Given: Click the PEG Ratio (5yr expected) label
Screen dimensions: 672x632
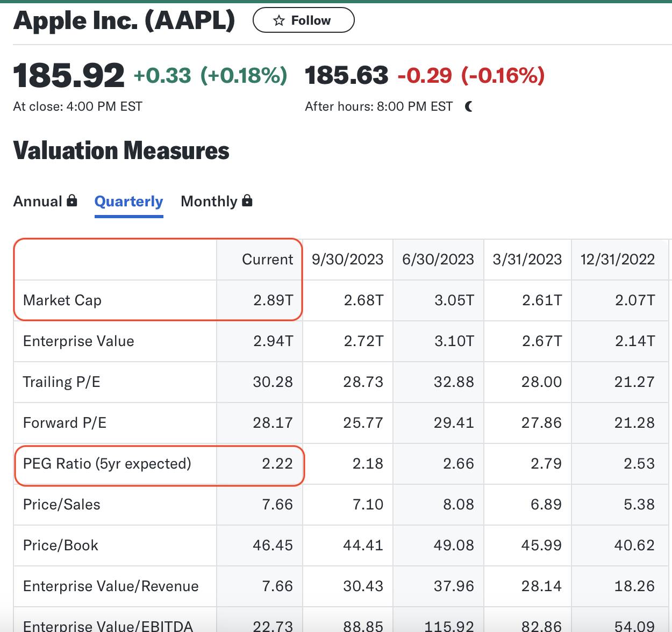Looking at the screenshot, I should [x=107, y=464].
